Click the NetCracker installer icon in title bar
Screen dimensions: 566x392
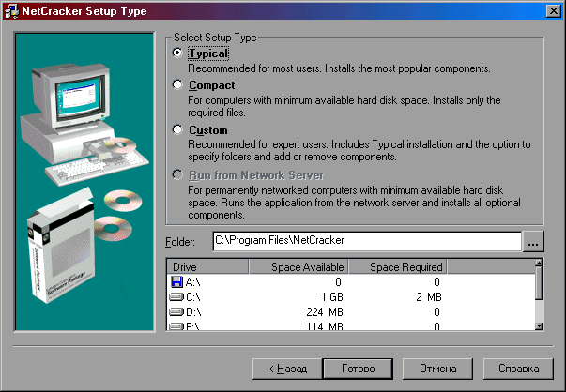click(x=11, y=11)
